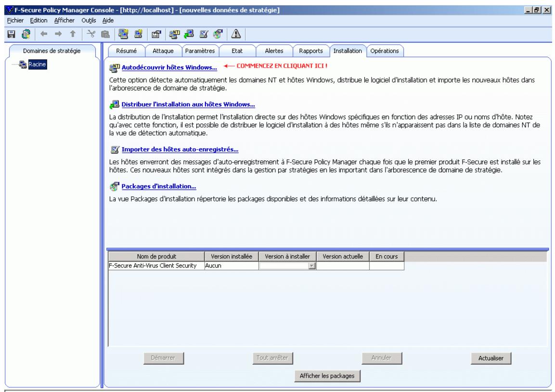Image resolution: width=555 pixels, height=392 pixels.
Task: Switch to the Opérations tab
Action: (385, 51)
